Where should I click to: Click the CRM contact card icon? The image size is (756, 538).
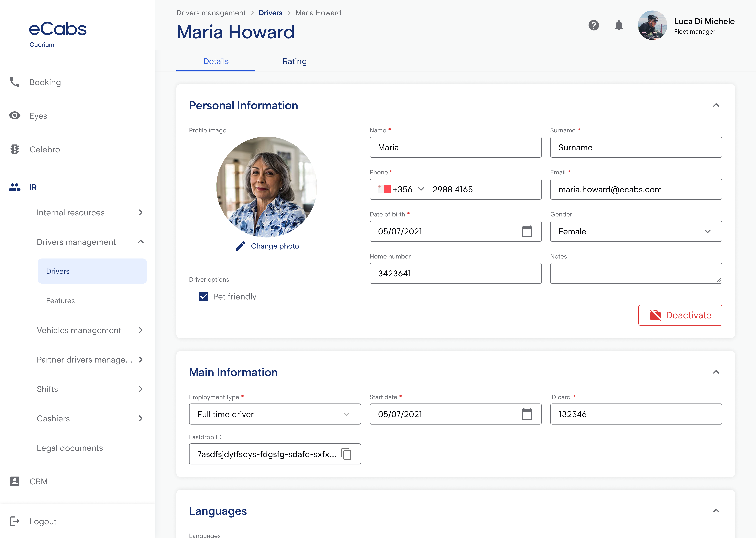pos(15,481)
